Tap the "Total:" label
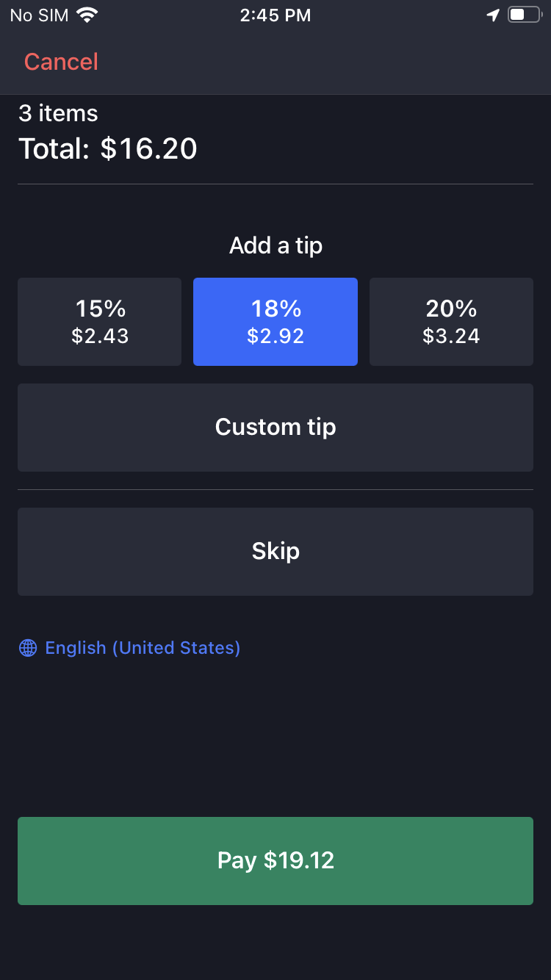Screen dimensions: 551x980 point(54,148)
